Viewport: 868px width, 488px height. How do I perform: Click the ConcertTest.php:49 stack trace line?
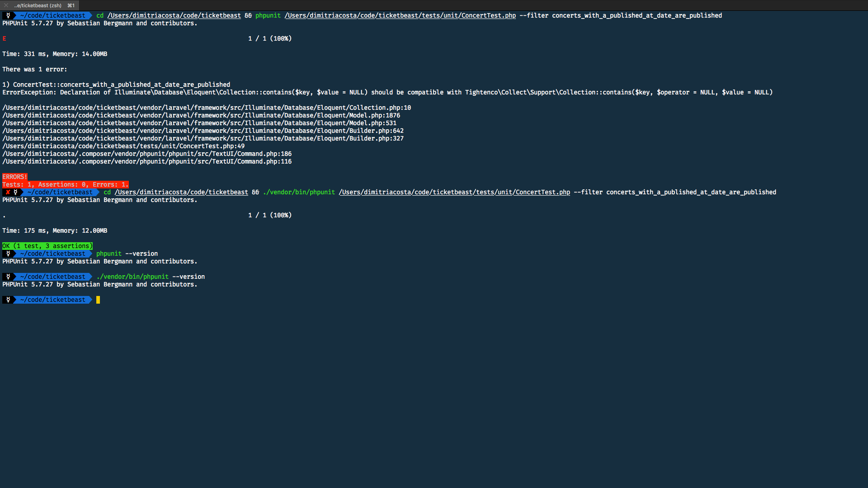click(123, 146)
